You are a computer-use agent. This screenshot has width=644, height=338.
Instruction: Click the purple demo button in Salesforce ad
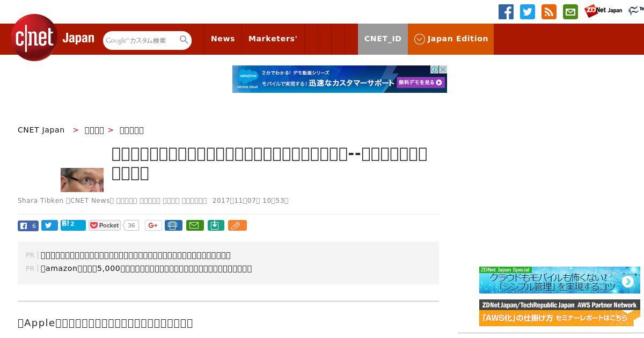pyautogui.click(x=421, y=83)
